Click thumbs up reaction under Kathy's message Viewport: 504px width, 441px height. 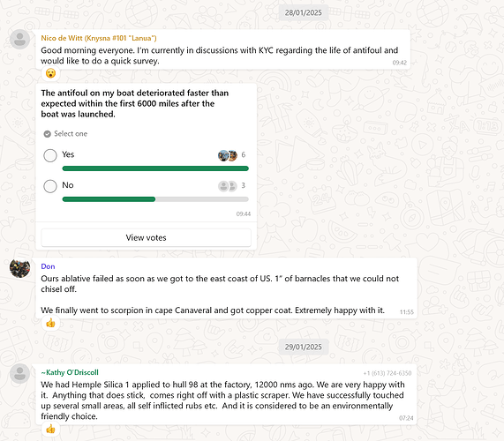coord(50,429)
